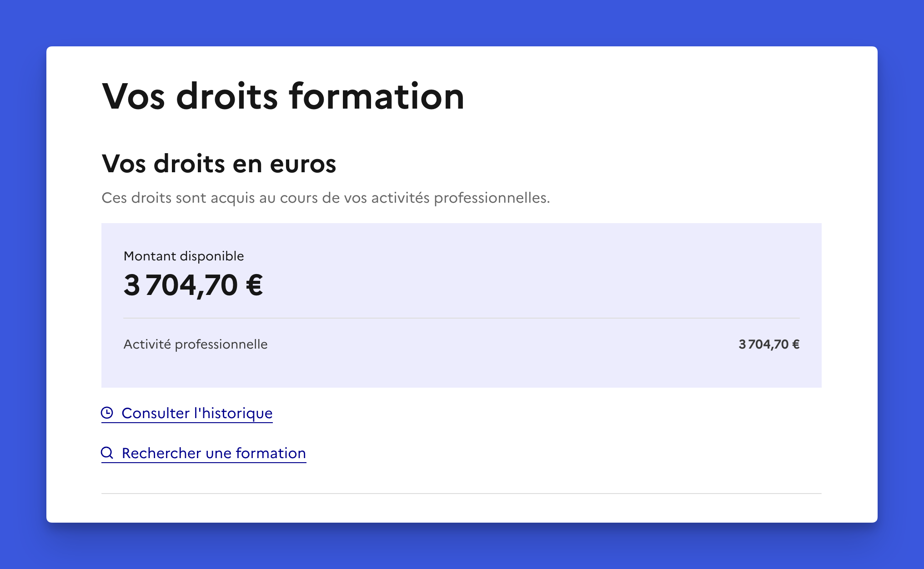
Task: Click the euro symbol in the Activité professionnelle amount
Action: pos(796,344)
